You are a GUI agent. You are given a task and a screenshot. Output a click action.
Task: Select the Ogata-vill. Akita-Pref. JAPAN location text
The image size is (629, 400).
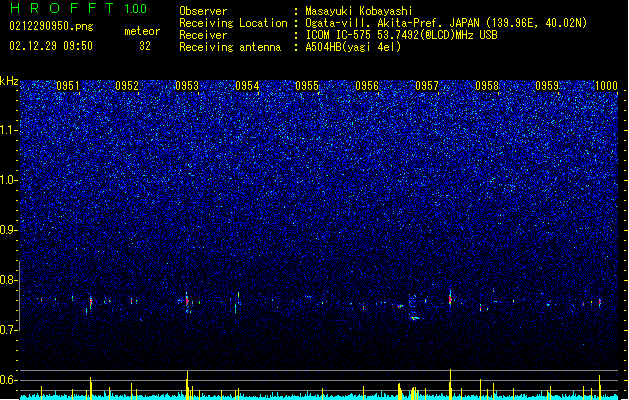coord(446,23)
